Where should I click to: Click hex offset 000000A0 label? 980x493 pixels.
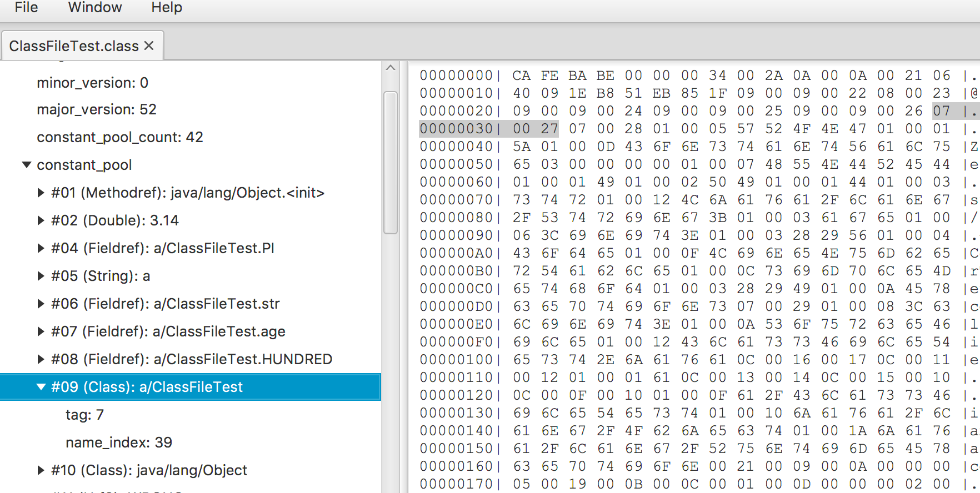click(456, 253)
